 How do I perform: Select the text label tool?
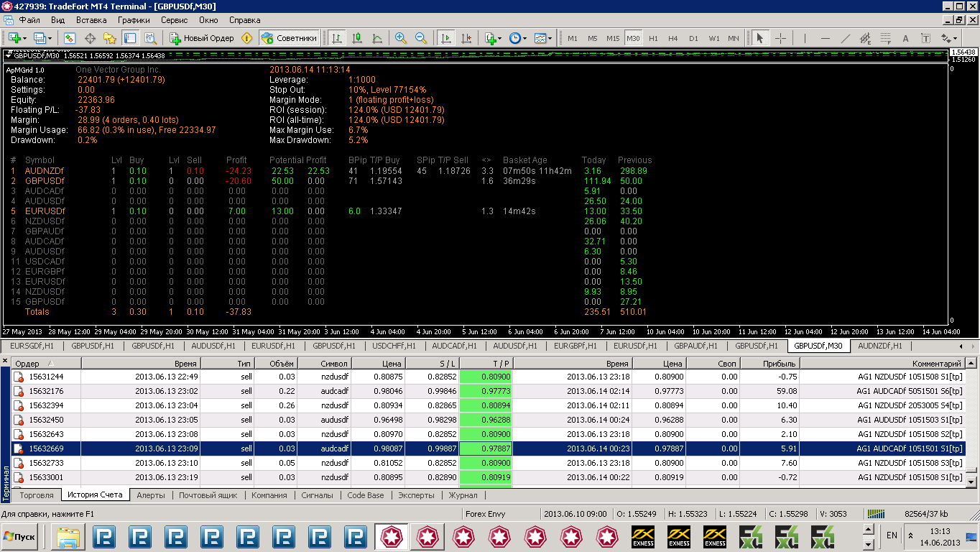(926, 38)
